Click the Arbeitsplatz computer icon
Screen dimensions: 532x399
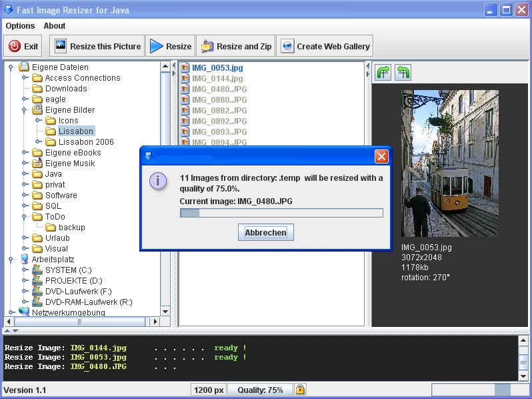coord(24,259)
